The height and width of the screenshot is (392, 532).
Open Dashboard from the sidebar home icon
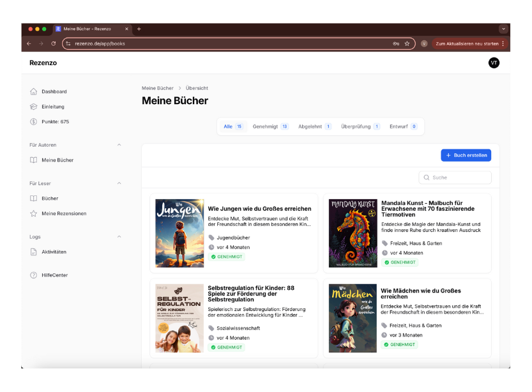pos(34,91)
